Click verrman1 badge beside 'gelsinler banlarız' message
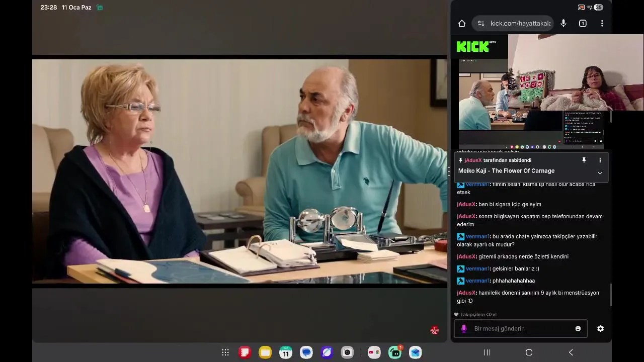Viewport: 644px width, 362px height. pyautogui.click(x=460, y=268)
